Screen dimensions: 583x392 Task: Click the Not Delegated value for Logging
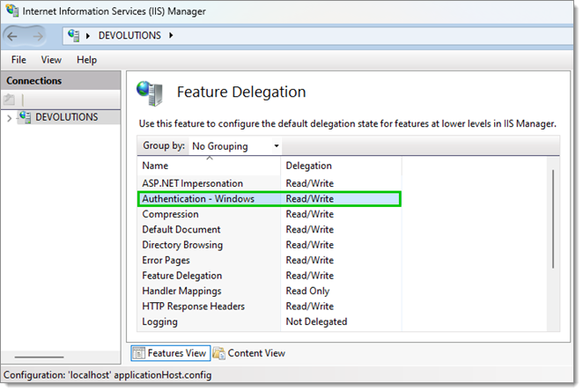tap(316, 322)
